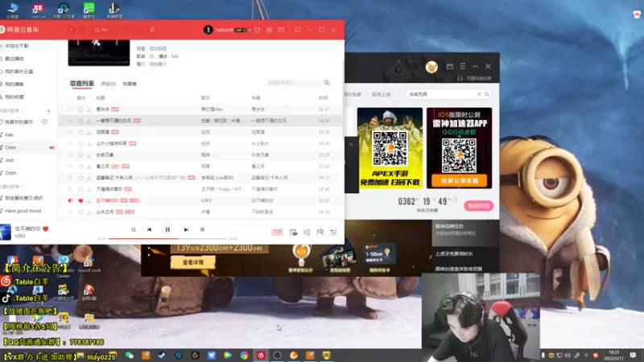The width and height of the screenshot is (644, 362).
Task: Open the skin (shirt) icon in NetEase title bar
Action: 257,30
